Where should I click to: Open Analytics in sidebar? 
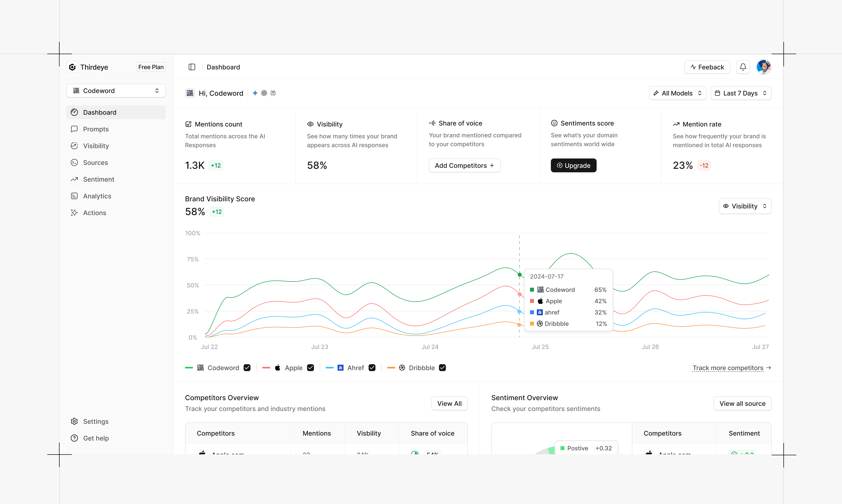116,196
